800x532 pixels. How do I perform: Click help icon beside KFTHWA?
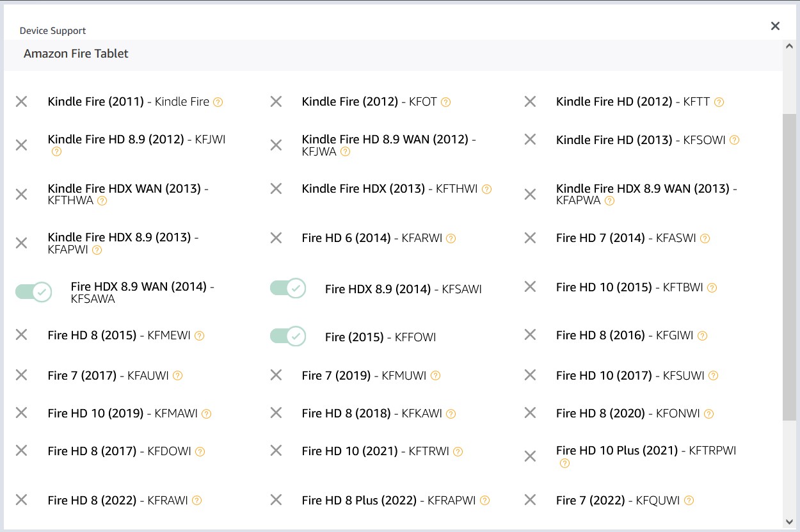tap(102, 200)
